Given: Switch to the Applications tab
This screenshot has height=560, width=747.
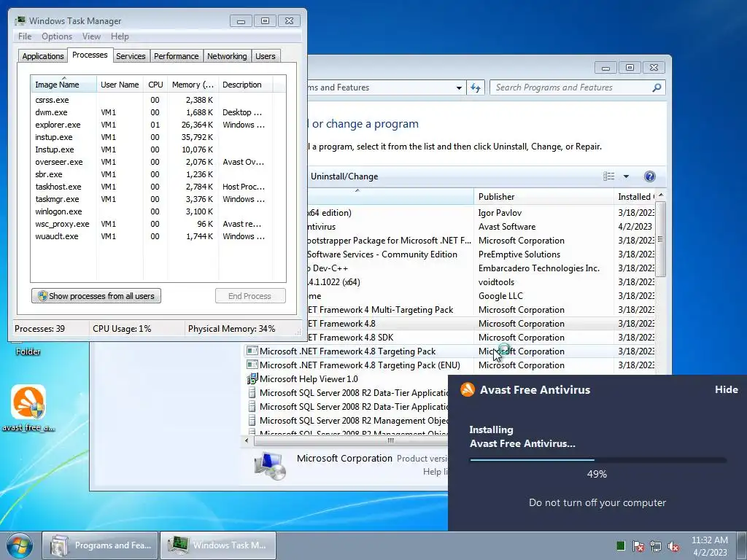Looking at the screenshot, I should pos(43,56).
